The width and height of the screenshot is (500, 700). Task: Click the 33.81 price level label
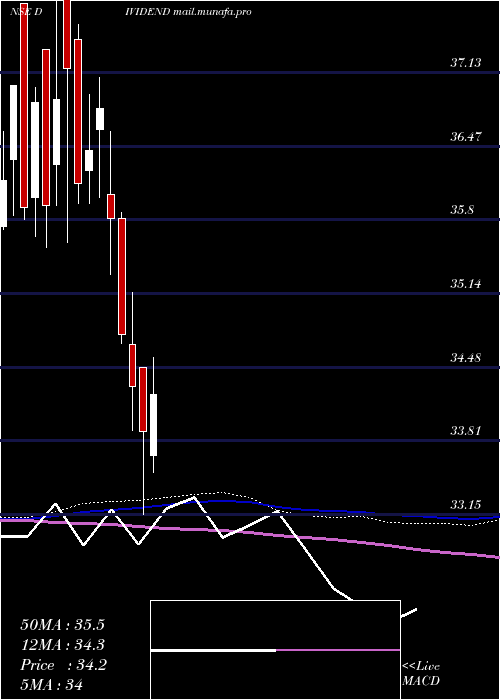(465, 431)
